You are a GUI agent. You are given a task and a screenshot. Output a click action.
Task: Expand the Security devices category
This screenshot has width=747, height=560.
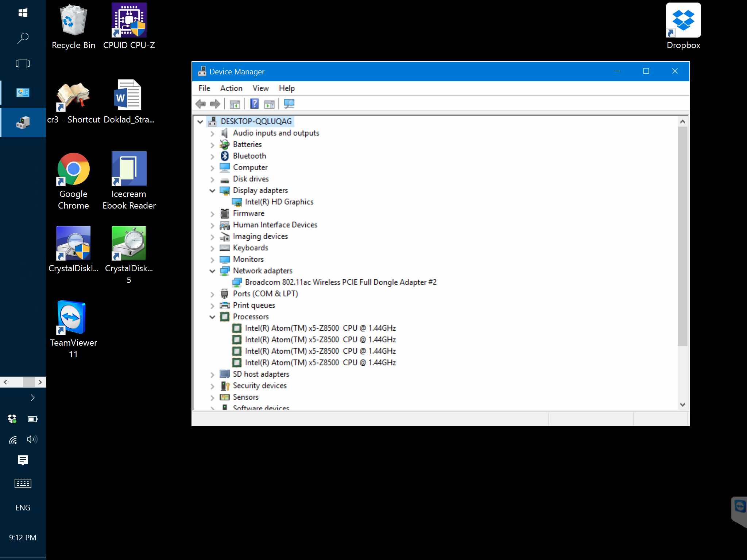tap(212, 386)
